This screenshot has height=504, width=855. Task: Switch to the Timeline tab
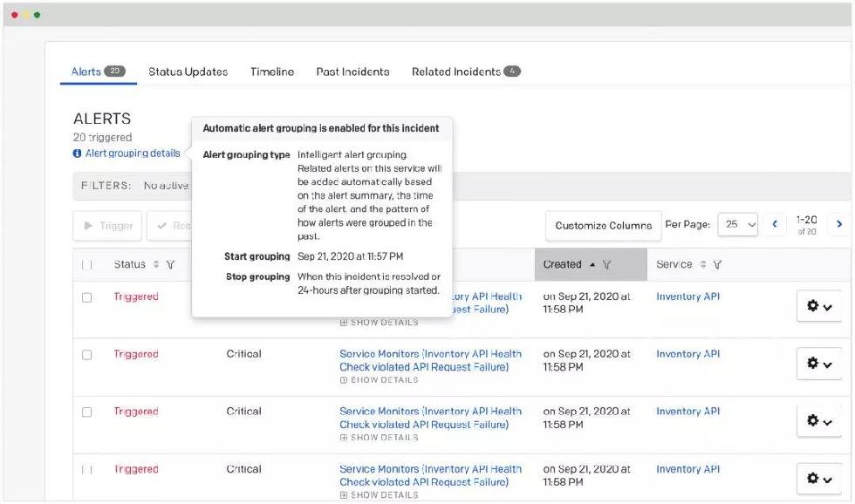click(271, 72)
